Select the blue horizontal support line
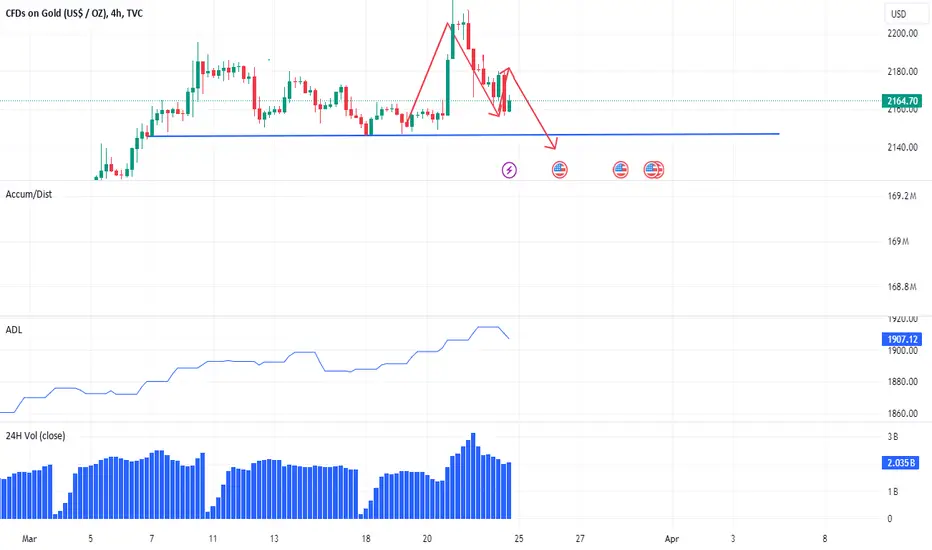The height and width of the screenshot is (550, 932). click(464, 135)
